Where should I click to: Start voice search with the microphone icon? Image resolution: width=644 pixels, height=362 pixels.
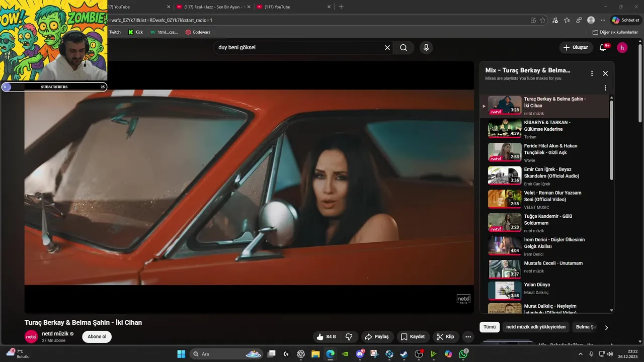coord(426,48)
